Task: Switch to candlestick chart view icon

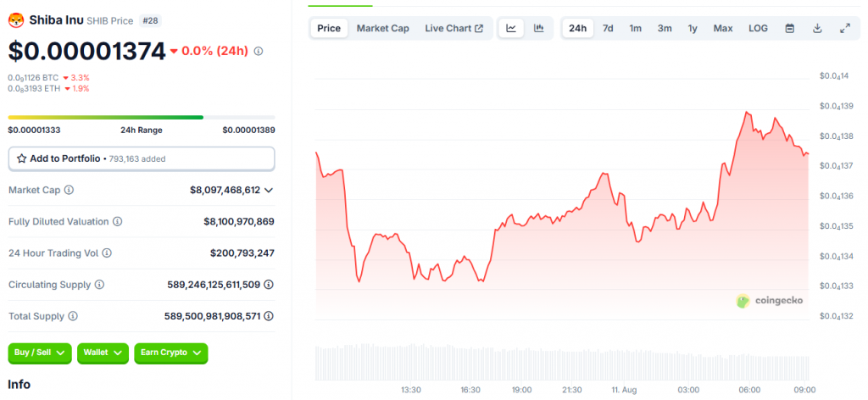Action: tap(538, 28)
